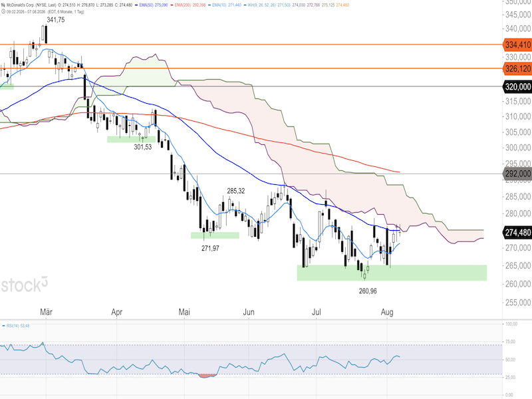Click the 334,410 orange price label
The width and height of the screenshot is (532, 399).
click(517, 45)
